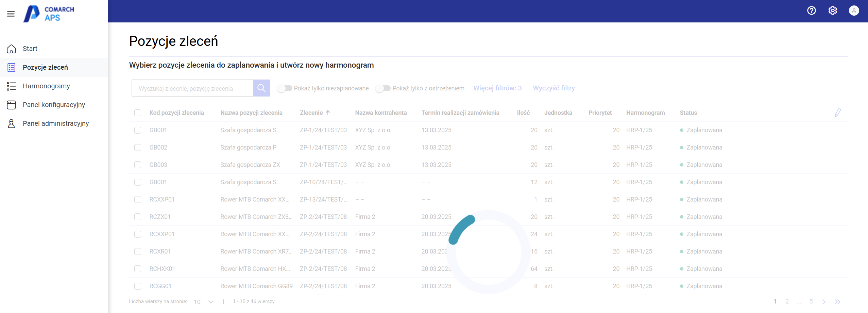The image size is (868, 313).
Task: Open rows per page dropdown
Action: (204, 302)
